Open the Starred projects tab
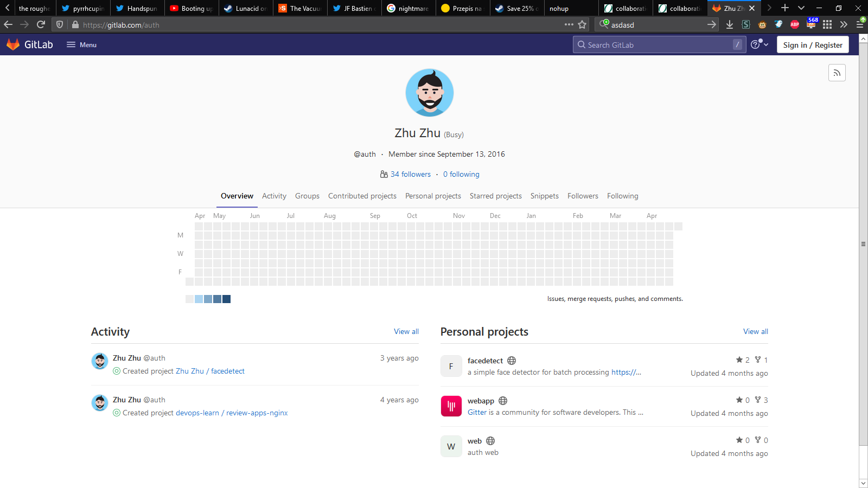 point(495,196)
